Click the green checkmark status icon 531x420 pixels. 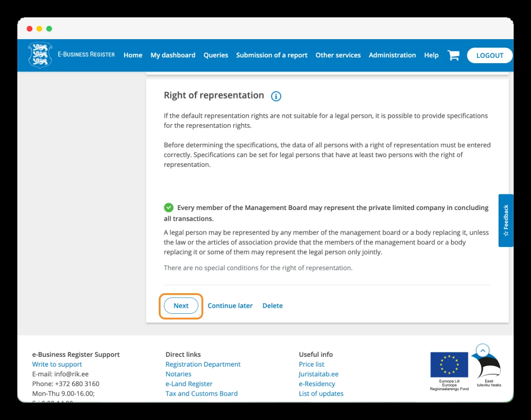169,207
